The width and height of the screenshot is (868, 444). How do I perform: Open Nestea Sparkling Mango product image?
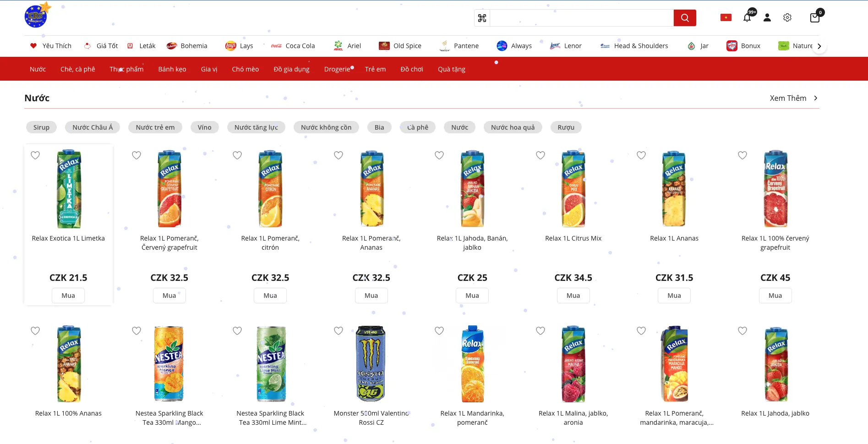169,364
